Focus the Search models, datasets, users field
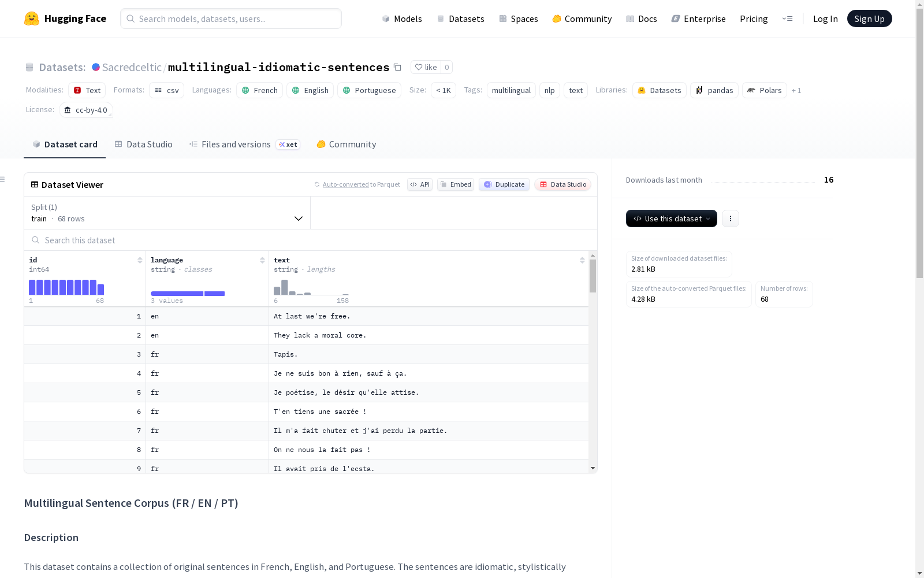The image size is (924, 578). tap(231, 18)
